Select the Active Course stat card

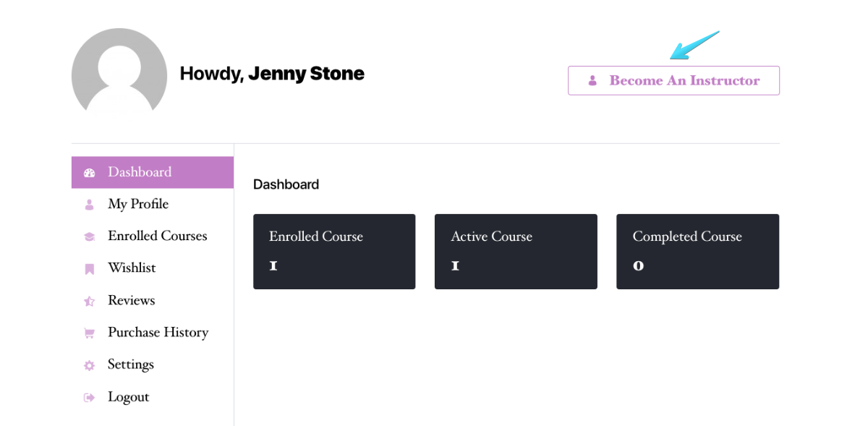pyautogui.click(x=516, y=252)
